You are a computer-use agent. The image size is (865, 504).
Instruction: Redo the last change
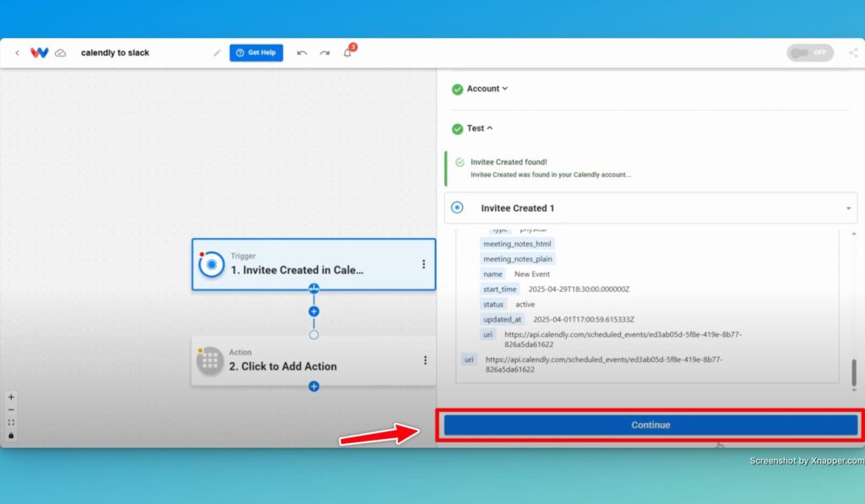324,53
